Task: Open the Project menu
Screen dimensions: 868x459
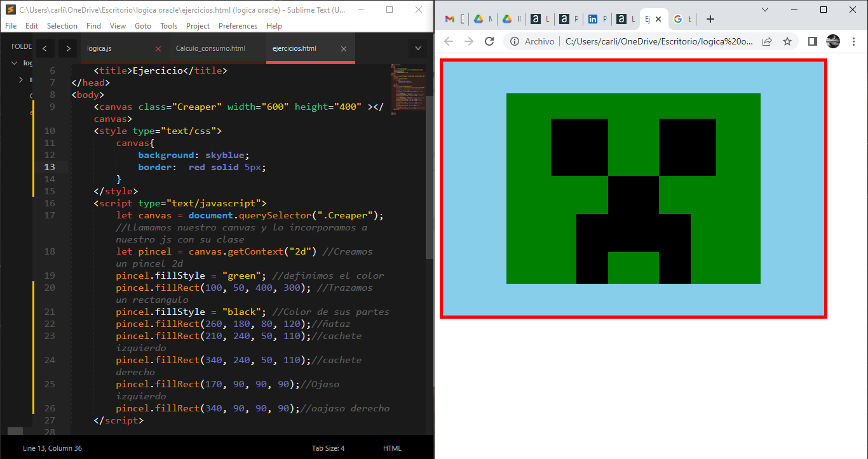Action: [x=198, y=26]
